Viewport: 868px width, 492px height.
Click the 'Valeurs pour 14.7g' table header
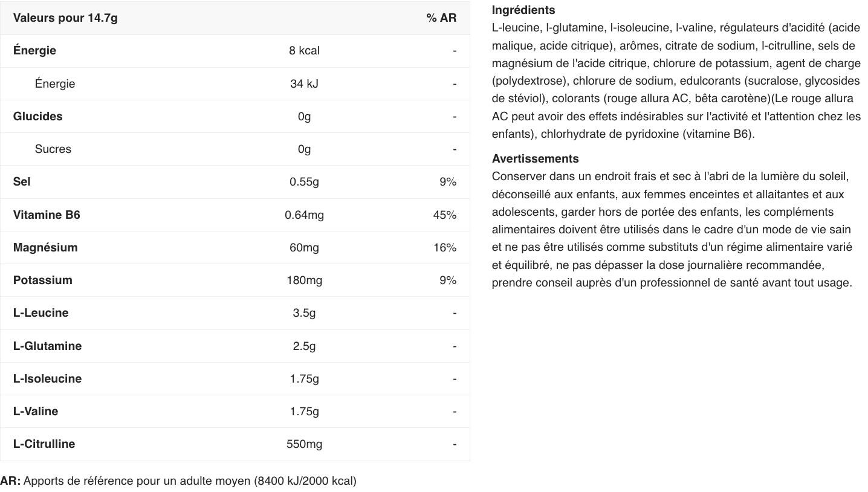coord(65,18)
